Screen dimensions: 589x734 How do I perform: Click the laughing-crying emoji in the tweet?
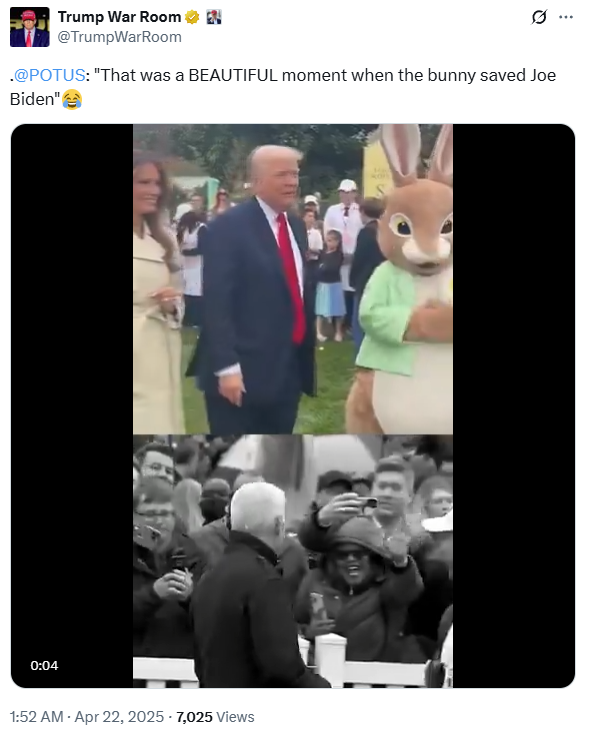click(x=72, y=99)
